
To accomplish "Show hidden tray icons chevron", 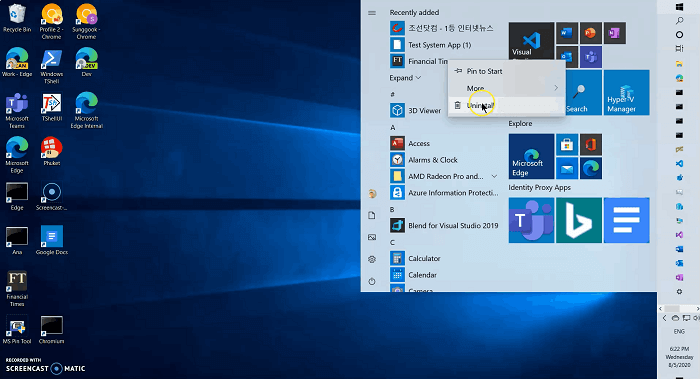I will [665, 318].
